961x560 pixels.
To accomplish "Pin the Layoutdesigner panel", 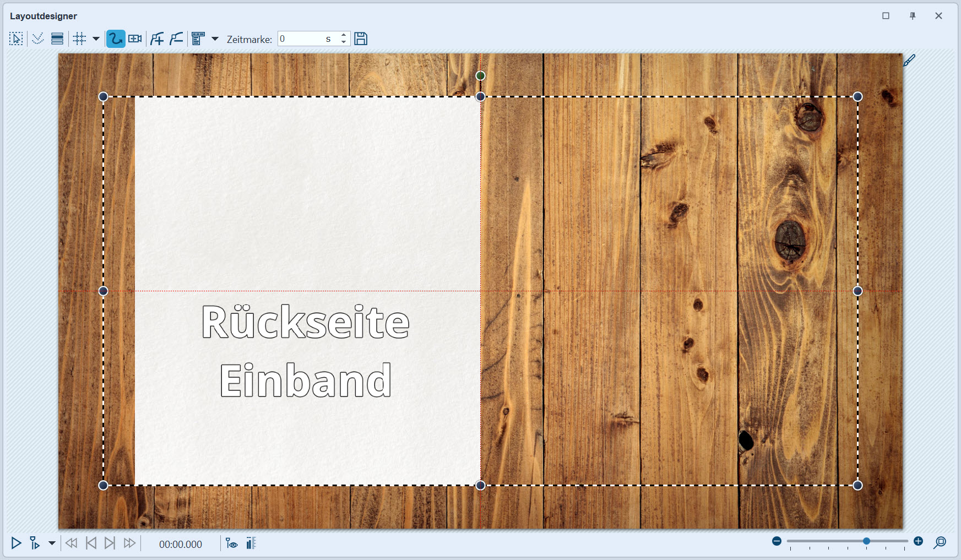I will [913, 16].
